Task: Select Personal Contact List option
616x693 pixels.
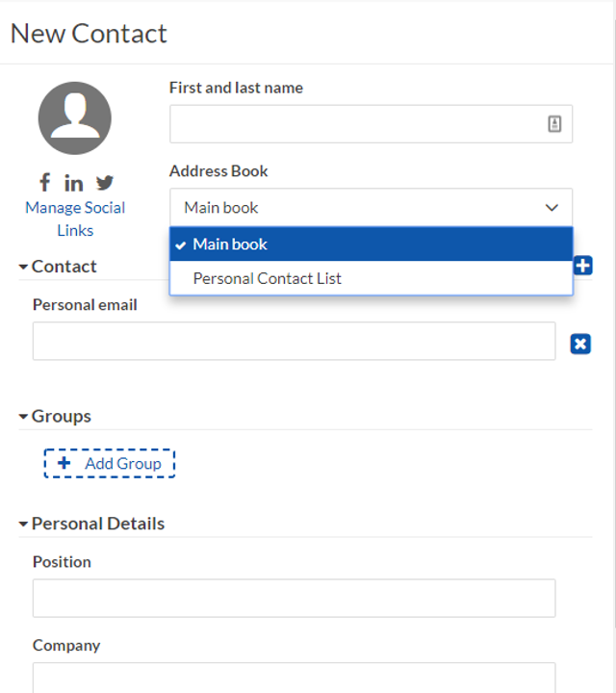Action: [372, 278]
